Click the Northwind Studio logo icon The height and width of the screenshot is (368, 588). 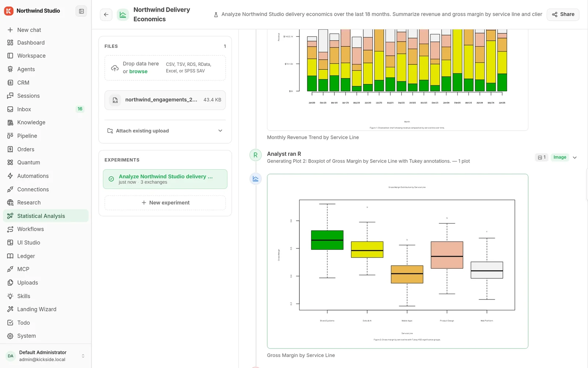(x=9, y=11)
